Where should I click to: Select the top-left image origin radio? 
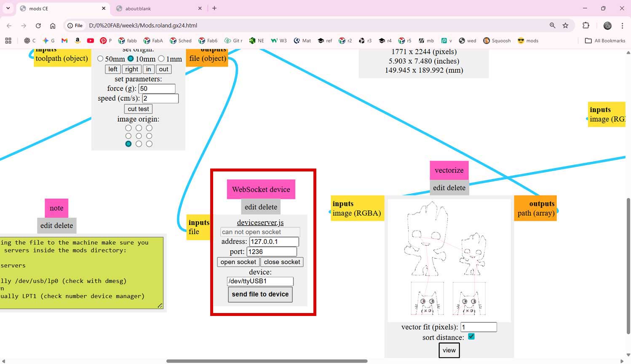(128, 128)
